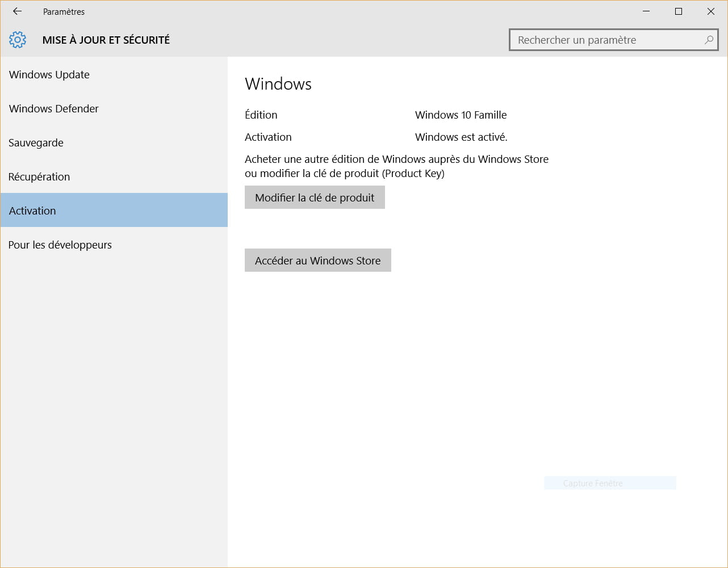Open Windows Update section
Image resolution: width=728 pixels, height=568 pixels.
(x=114, y=74)
